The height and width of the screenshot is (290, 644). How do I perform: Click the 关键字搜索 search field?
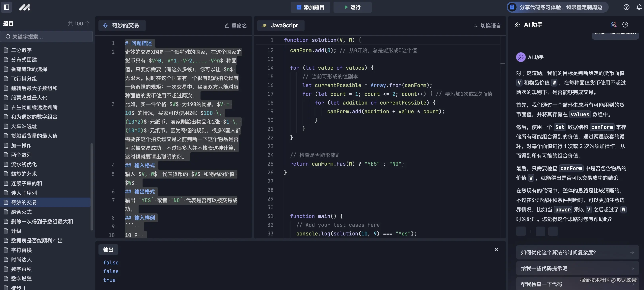coord(46,36)
